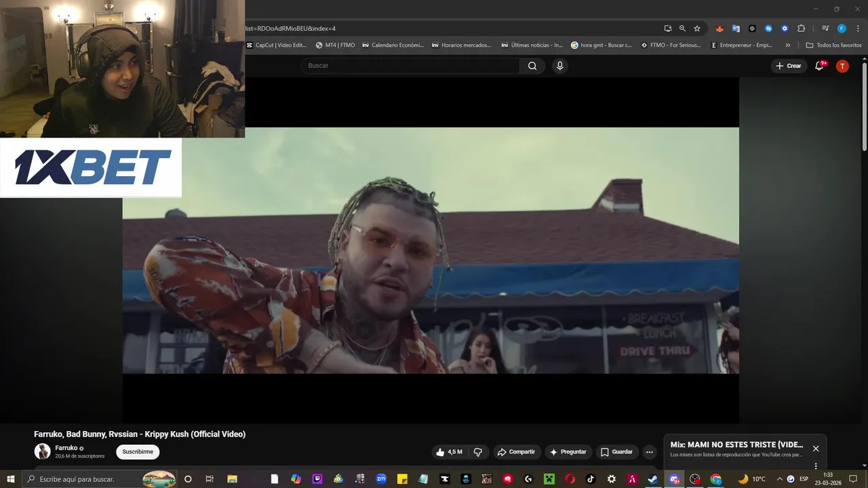Click the YouTube search magnifier button

click(532, 66)
